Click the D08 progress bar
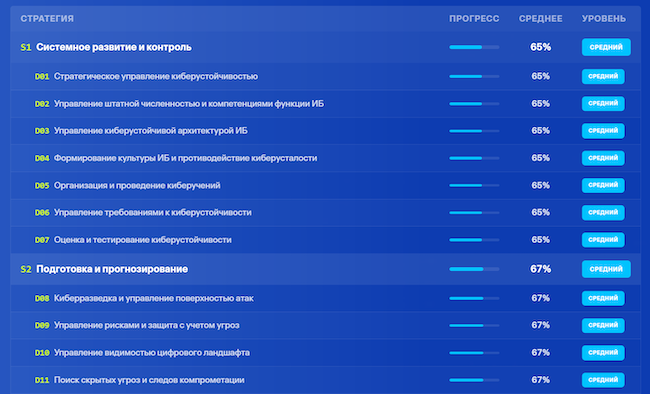 474,298
